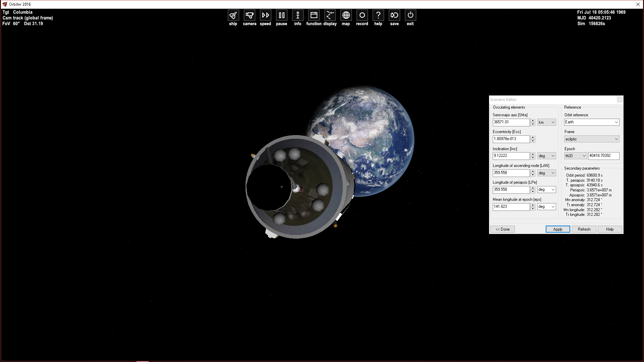Start flight record icon
This screenshot has width=644, height=362.
pyautogui.click(x=362, y=15)
